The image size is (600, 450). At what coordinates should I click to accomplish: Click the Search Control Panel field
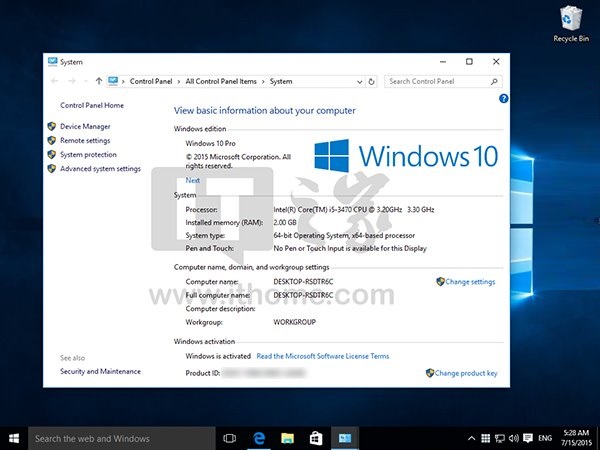coord(440,81)
